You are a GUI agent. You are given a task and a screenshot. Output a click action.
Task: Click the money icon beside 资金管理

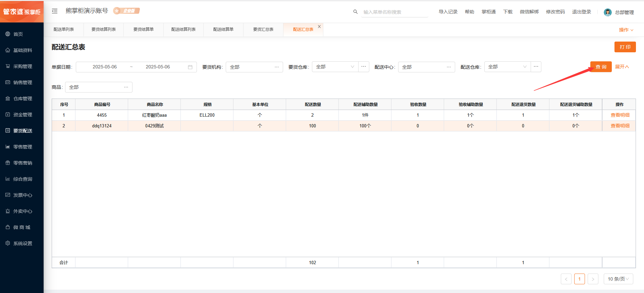click(x=8, y=114)
